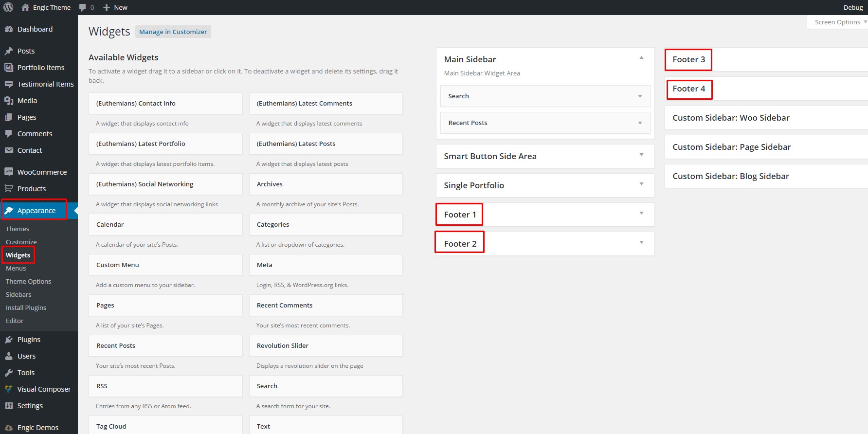Select the Custom Menu available widget
868x434 pixels.
(165, 265)
